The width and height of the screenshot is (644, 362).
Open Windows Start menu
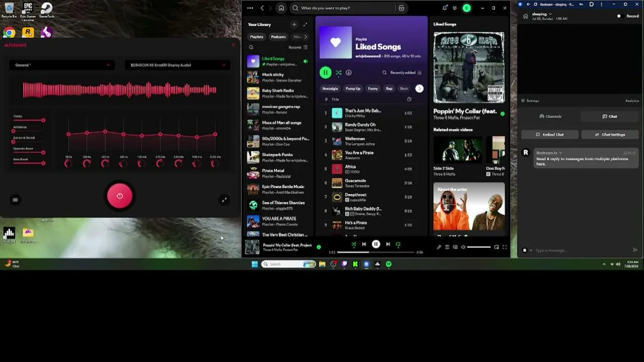[x=255, y=264]
